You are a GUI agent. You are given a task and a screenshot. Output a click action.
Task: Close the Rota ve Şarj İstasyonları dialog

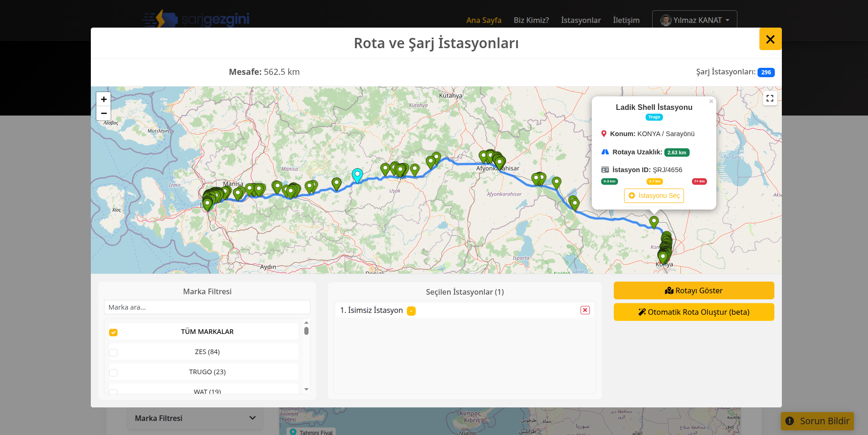click(770, 39)
